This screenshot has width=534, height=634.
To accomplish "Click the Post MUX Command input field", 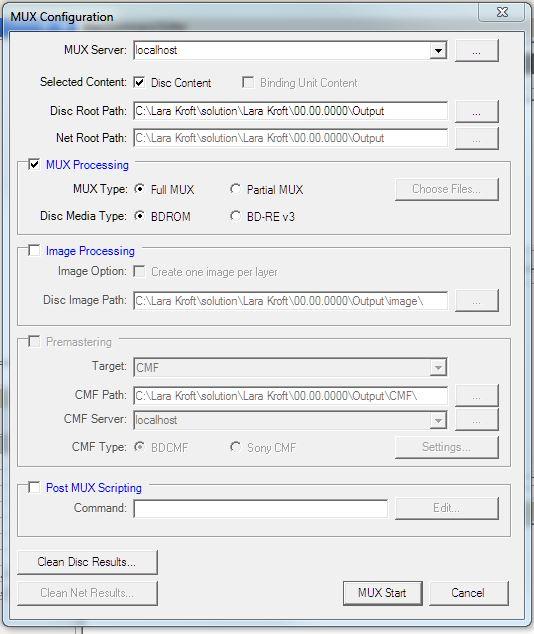I will [260, 508].
